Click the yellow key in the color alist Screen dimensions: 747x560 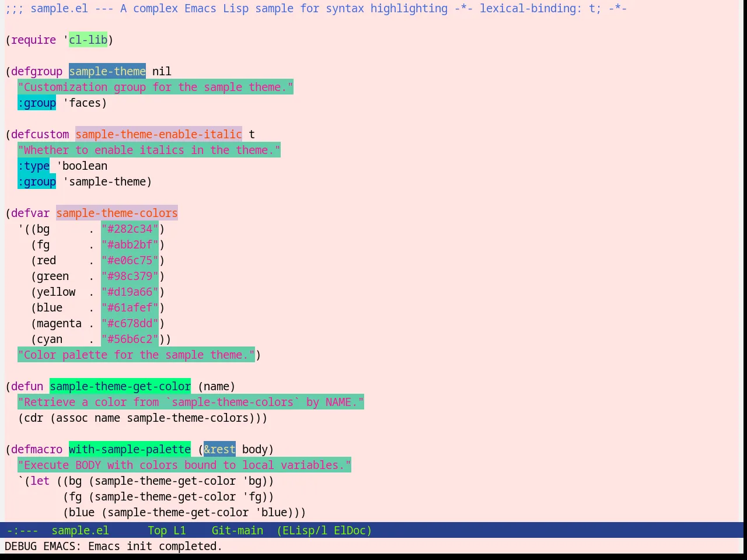click(x=56, y=292)
